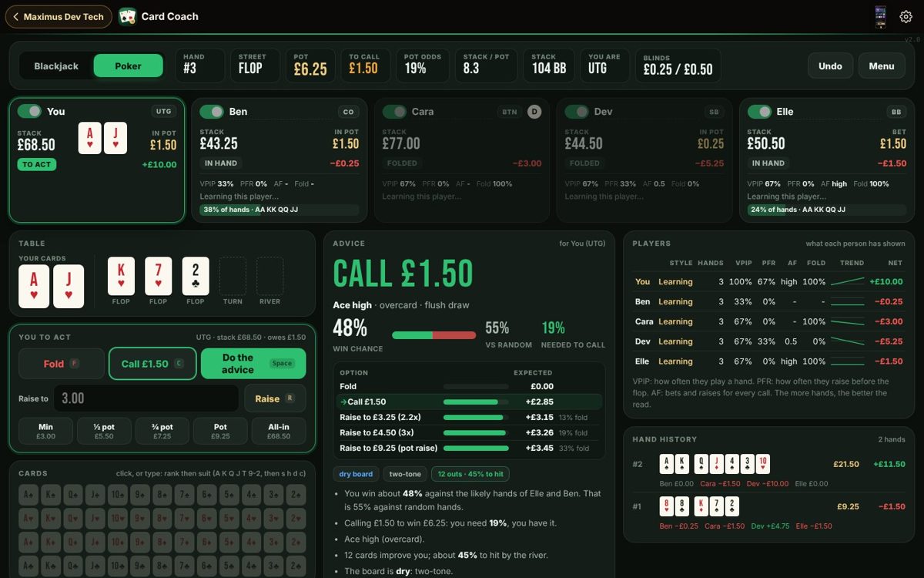Select the empty River card slot
This screenshot has height=578, width=924.
(269, 276)
